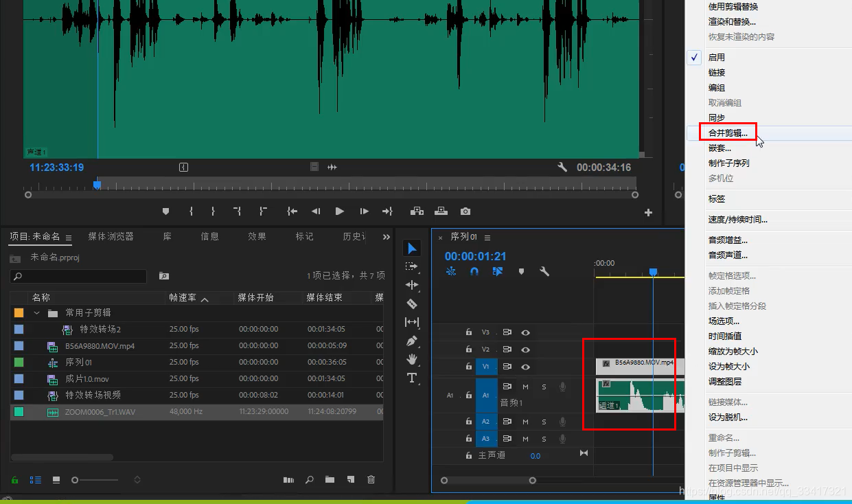
Task: Choose 合并剪辑... from context menu
Action: click(x=728, y=133)
